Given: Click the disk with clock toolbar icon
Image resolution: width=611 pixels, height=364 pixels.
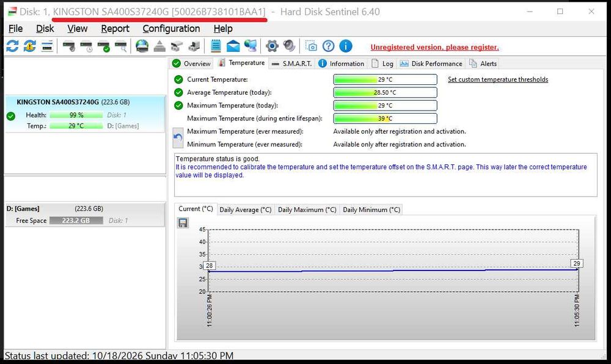Looking at the screenshot, I should (x=86, y=46).
